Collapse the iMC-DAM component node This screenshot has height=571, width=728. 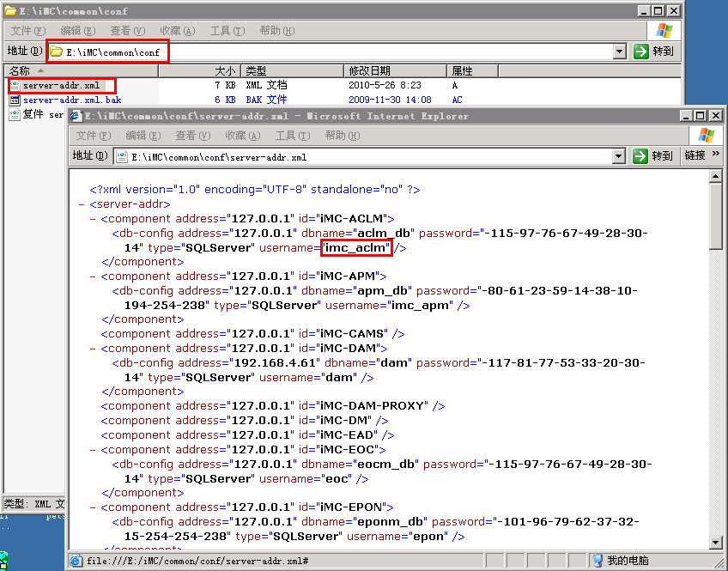tap(93, 349)
